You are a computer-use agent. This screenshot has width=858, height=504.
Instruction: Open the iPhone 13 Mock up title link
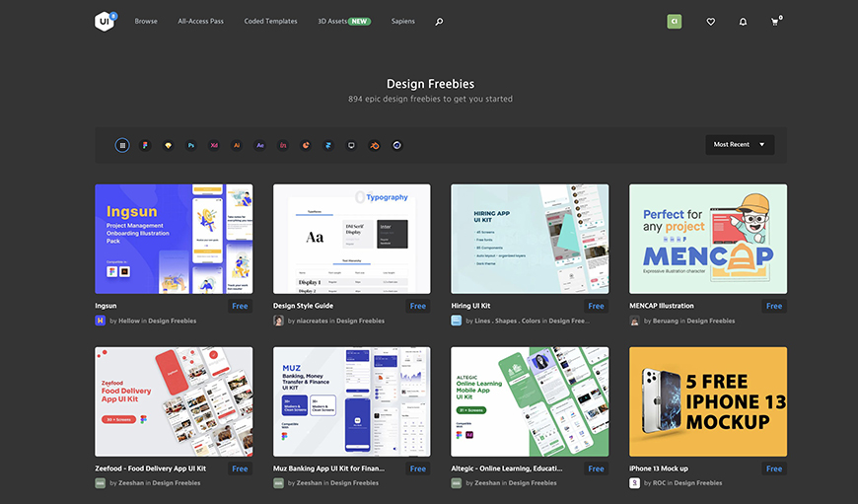[x=659, y=468]
